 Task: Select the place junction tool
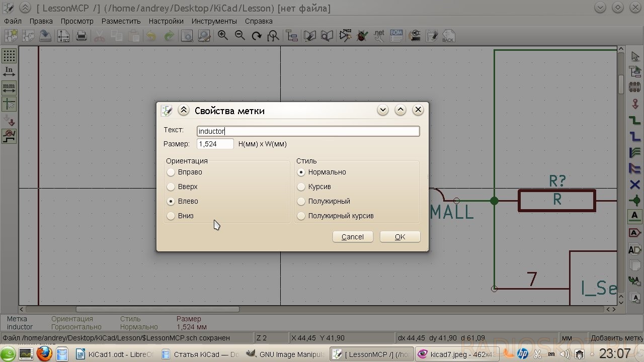tap(634, 201)
